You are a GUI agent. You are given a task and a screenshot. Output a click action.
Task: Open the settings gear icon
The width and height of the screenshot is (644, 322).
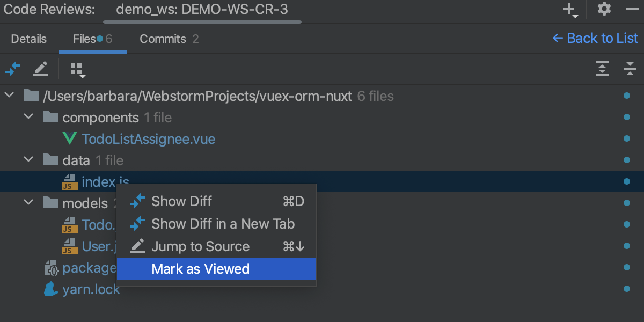coord(604,9)
